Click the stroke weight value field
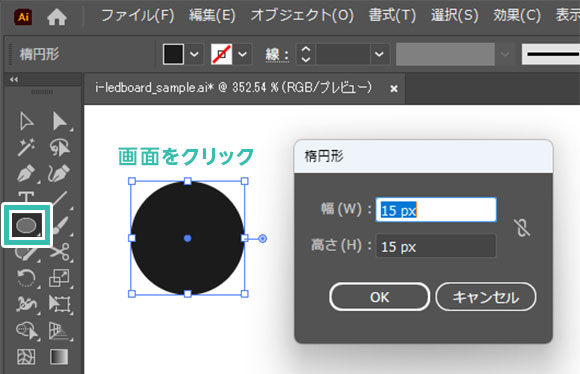580x374 pixels. point(343,54)
